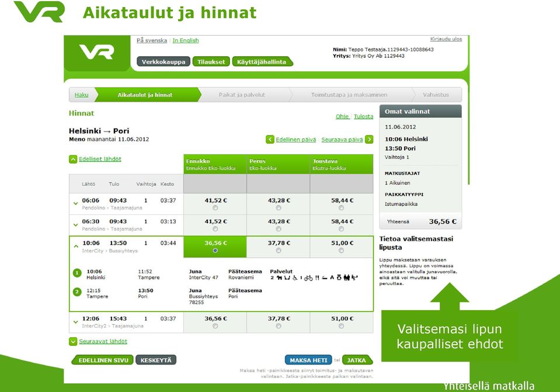The width and height of the screenshot is (560, 392).
Task: Click the Omat valinnat panel header
Action: (x=420, y=112)
